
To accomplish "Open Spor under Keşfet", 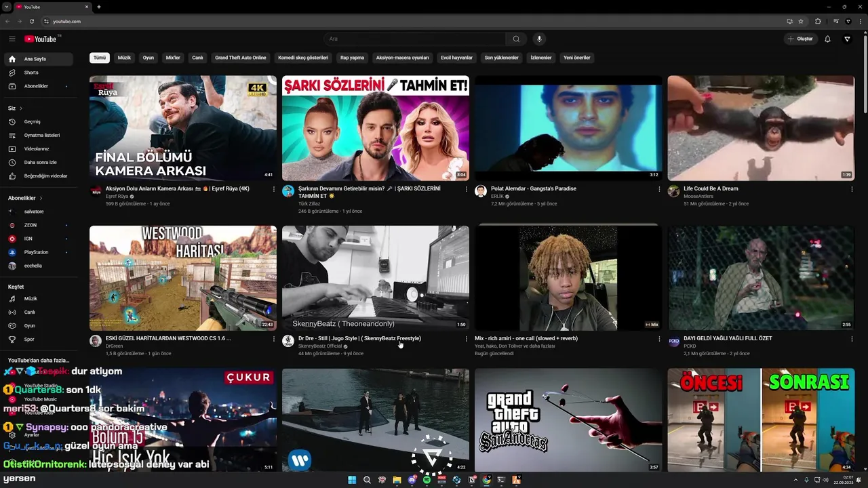I will 38,340.
